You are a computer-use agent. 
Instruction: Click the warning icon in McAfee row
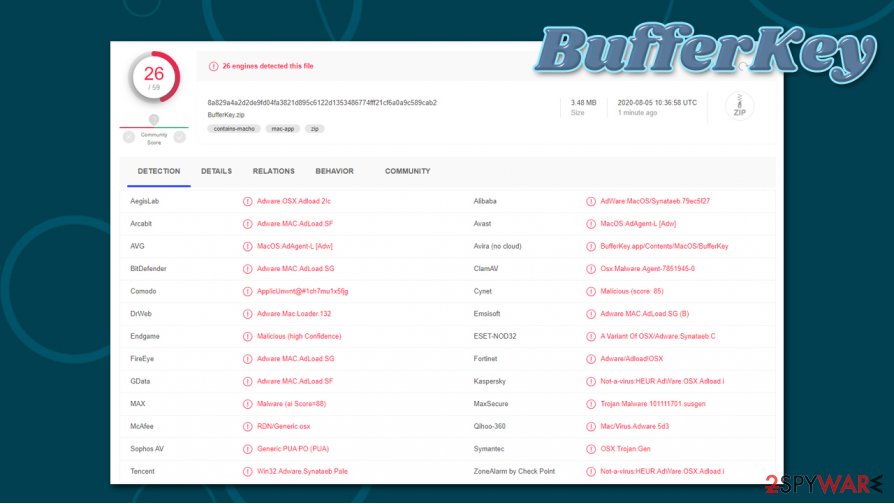click(x=247, y=426)
